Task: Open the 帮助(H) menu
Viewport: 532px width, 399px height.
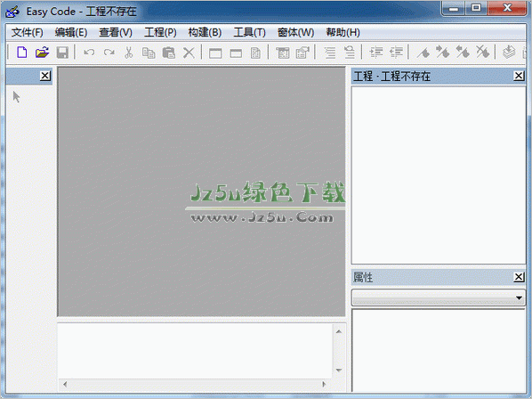Action: 343,33
